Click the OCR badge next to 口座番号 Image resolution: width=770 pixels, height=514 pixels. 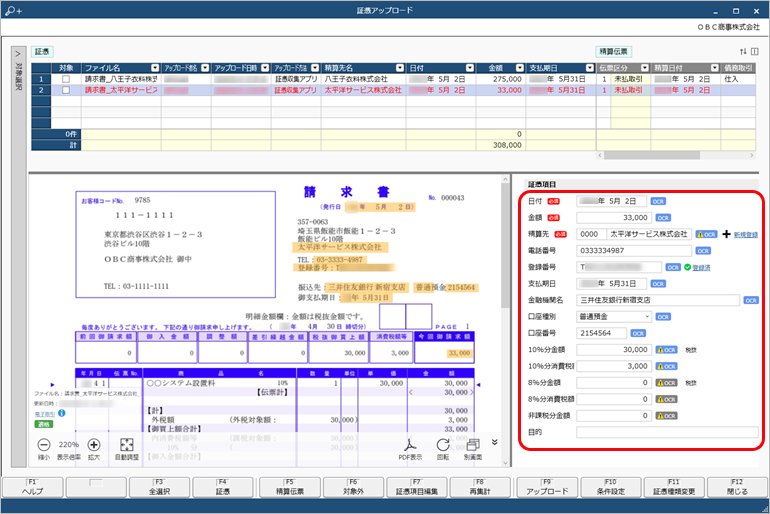tap(638, 333)
